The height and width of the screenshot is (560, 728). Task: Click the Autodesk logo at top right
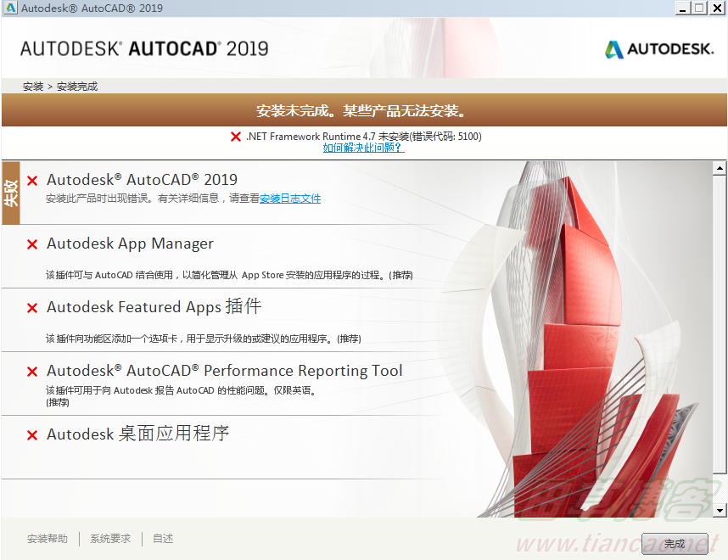(659, 49)
